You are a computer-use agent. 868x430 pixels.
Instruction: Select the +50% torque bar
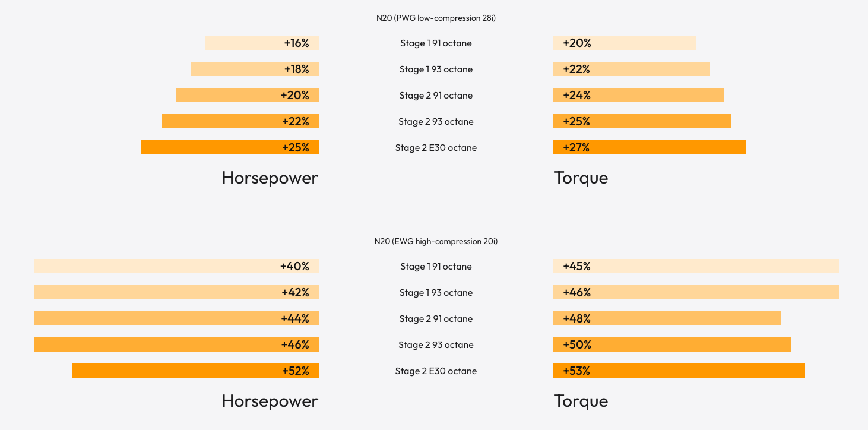[671, 344]
